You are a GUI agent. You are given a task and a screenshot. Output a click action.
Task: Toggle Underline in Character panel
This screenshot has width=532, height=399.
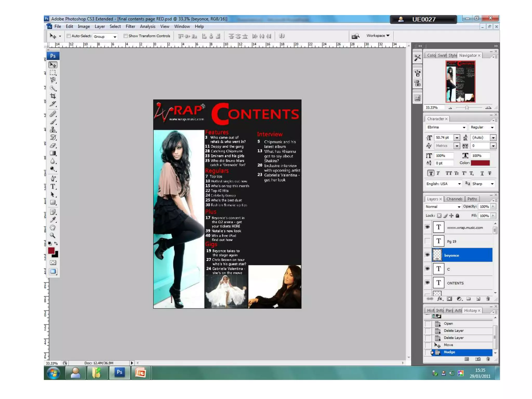tap(482, 173)
